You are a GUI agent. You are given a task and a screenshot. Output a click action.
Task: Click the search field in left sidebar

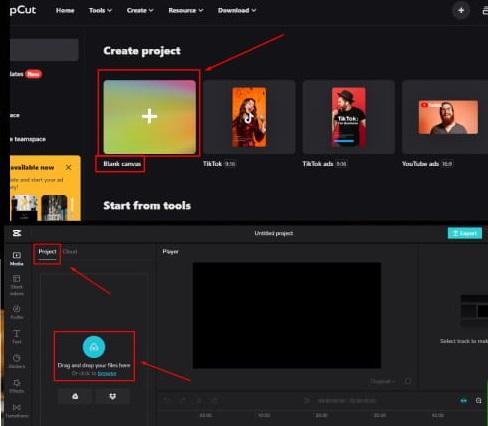tap(44, 50)
